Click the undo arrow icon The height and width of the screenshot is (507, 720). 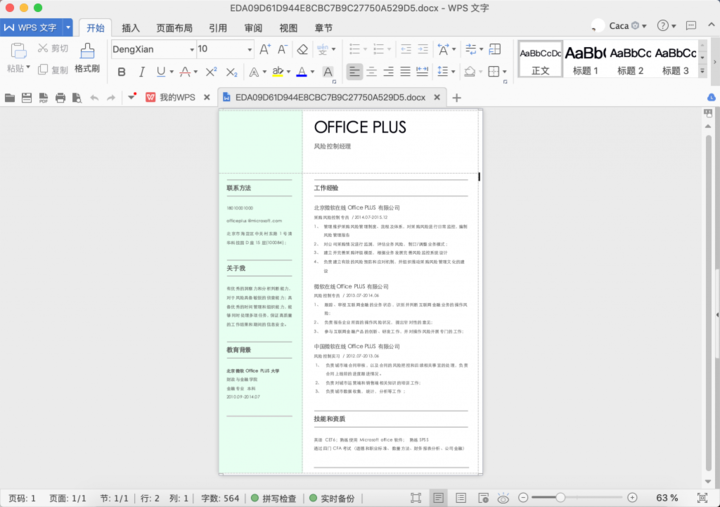coord(94,97)
